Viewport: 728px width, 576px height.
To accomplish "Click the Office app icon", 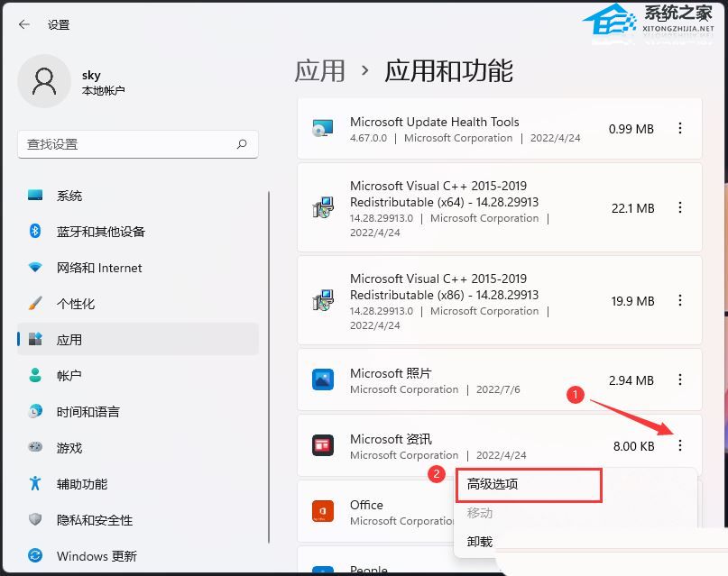I will 323,511.
